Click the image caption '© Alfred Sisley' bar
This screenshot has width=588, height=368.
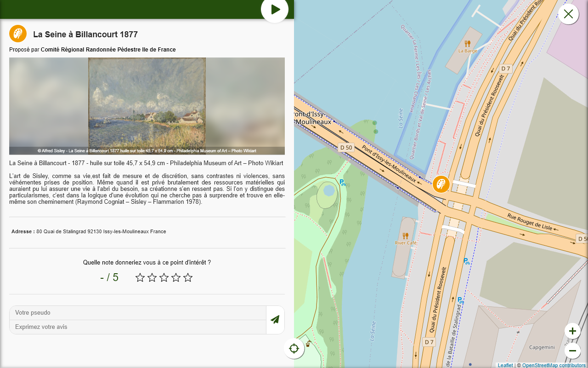pyautogui.click(x=147, y=151)
